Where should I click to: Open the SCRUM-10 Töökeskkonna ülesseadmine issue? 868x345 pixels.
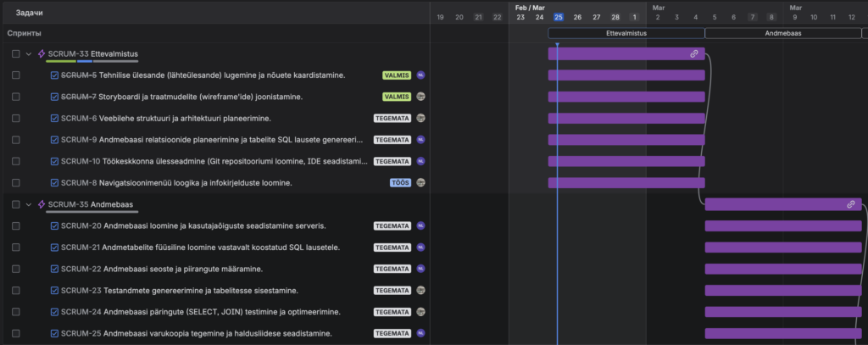[x=212, y=161]
